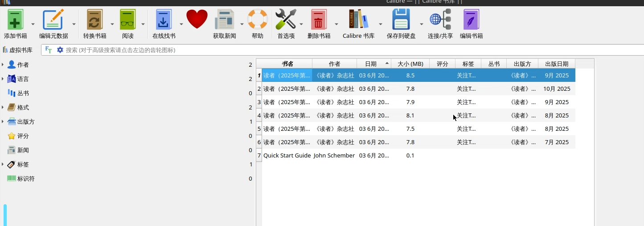Expand the 格式 (Formats) tree node
Screen dimensions: 644x226
[3, 108]
